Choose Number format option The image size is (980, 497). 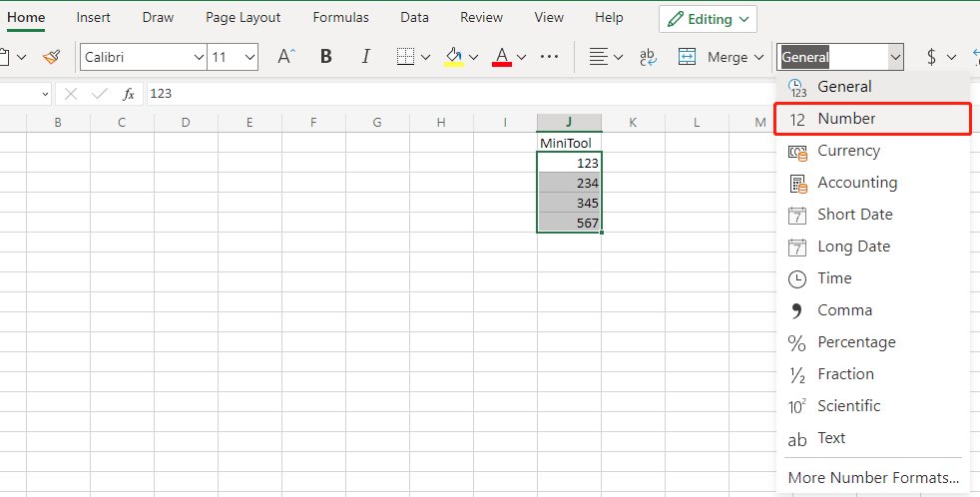coord(874,119)
